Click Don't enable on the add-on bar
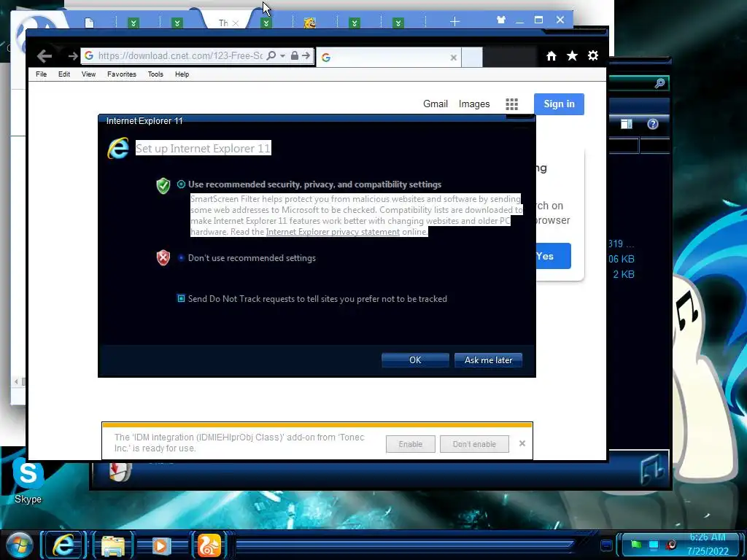 pos(474,444)
